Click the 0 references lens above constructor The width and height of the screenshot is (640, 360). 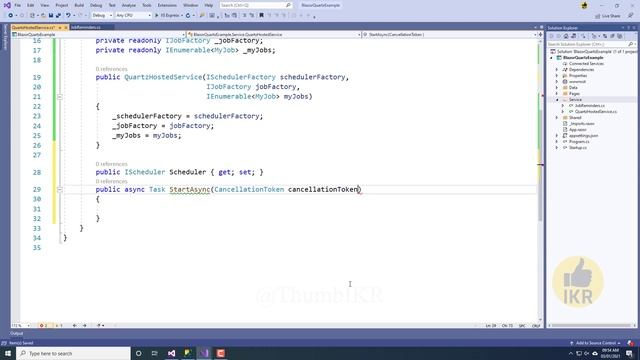[111, 69]
